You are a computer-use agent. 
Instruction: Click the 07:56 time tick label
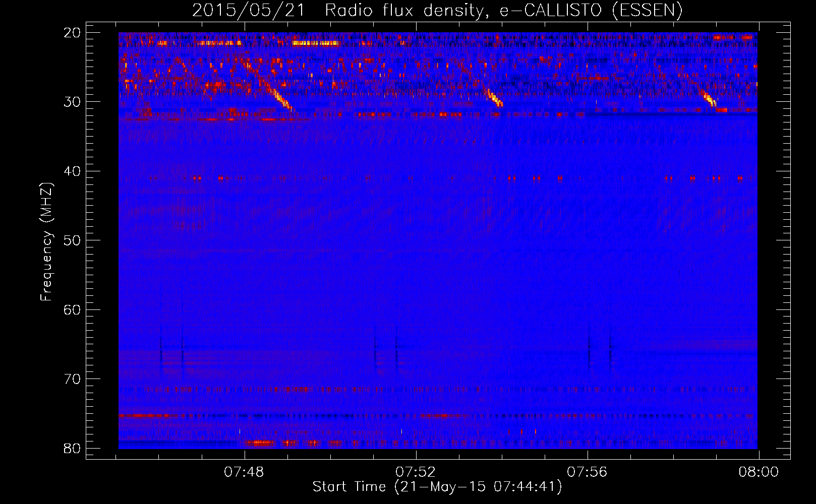pyautogui.click(x=587, y=472)
